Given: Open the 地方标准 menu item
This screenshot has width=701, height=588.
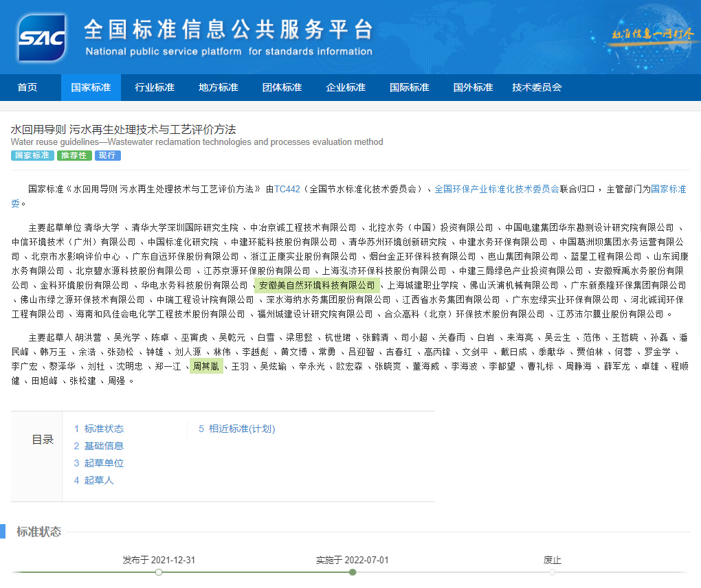Looking at the screenshot, I should [x=219, y=88].
